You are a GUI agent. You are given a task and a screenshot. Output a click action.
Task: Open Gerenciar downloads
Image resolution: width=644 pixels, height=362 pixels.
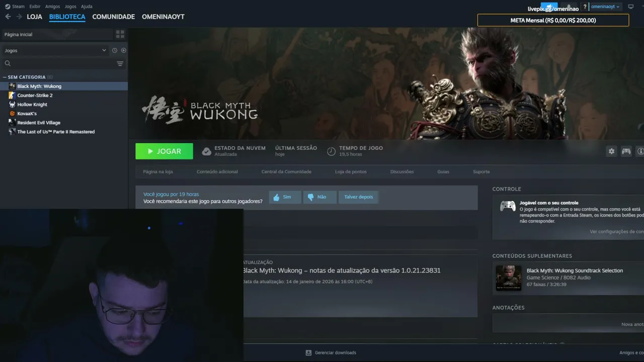(x=336, y=353)
